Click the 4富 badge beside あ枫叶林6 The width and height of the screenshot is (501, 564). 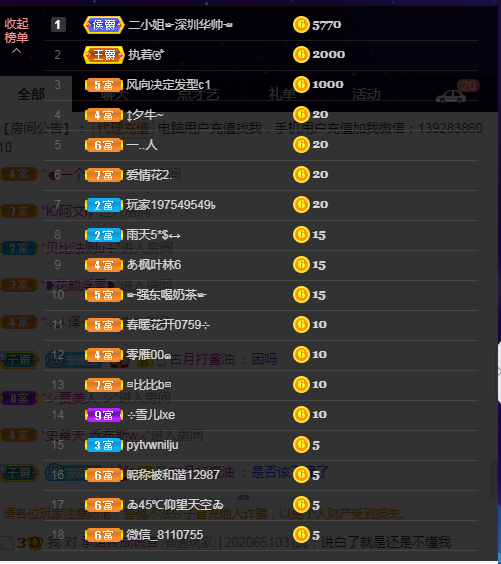pyautogui.click(x=104, y=265)
